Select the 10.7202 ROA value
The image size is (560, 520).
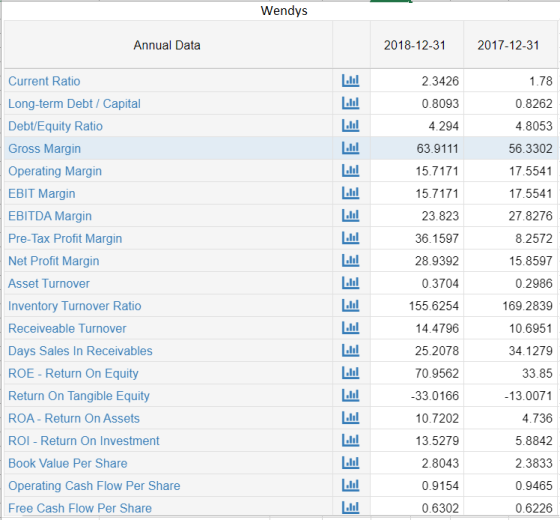[x=437, y=418]
